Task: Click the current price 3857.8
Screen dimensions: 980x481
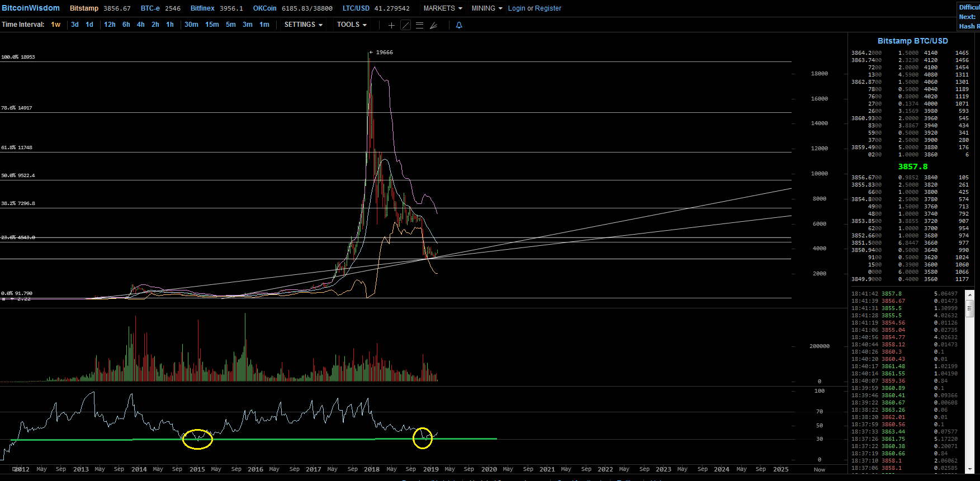Action: (x=913, y=166)
